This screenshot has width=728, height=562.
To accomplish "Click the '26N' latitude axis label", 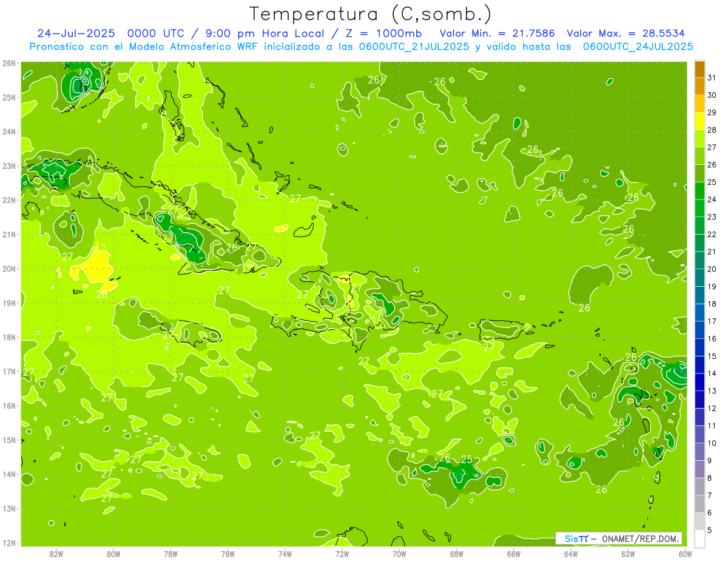I will point(9,63).
